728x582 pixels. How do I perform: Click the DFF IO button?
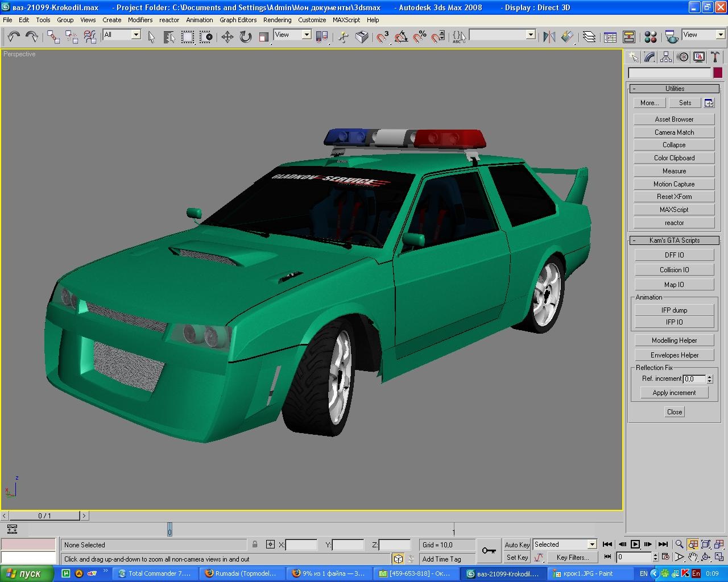coord(674,255)
